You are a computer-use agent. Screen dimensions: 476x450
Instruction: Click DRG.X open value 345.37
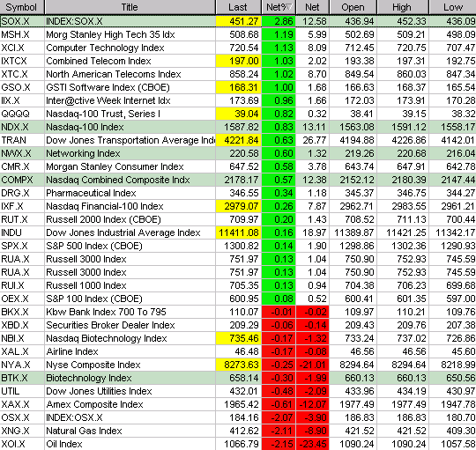pyautogui.click(x=353, y=193)
